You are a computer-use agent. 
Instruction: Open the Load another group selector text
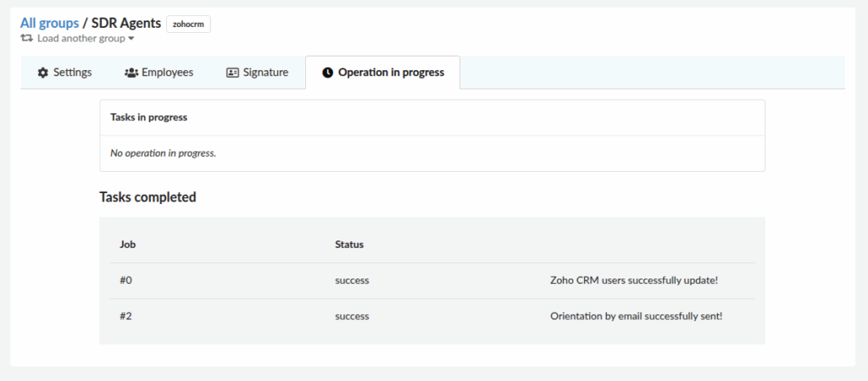[x=81, y=38]
